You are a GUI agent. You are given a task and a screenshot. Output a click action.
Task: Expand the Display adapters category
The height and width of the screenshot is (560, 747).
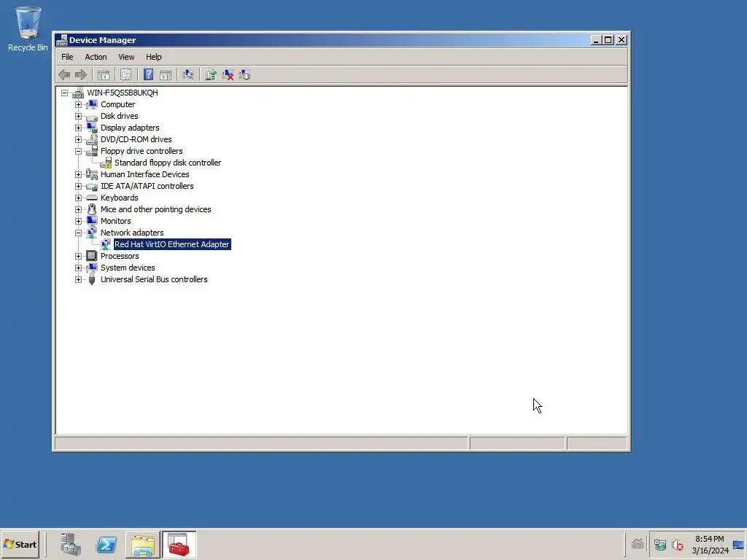tap(78, 128)
